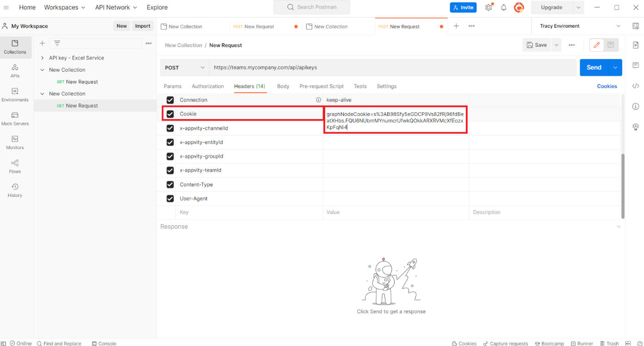Switch to the Pre-request Script tab
This screenshot has width=644, height=346.
(321, 86)
